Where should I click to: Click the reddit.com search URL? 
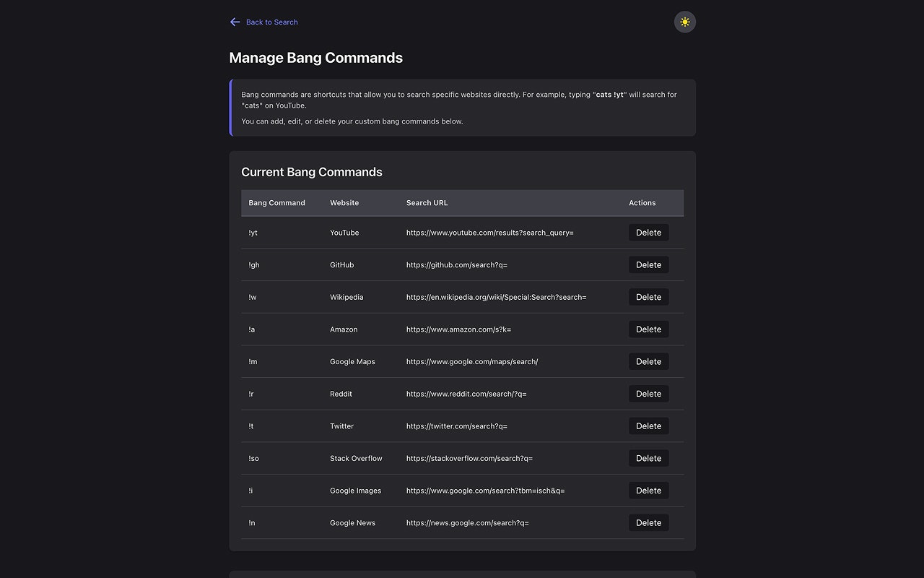coord(466,394)
